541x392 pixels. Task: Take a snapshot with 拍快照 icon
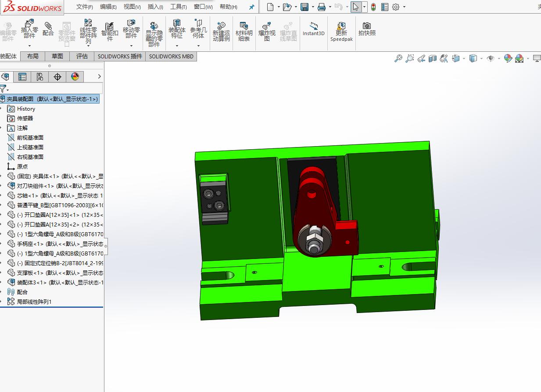tap(367, 29)
